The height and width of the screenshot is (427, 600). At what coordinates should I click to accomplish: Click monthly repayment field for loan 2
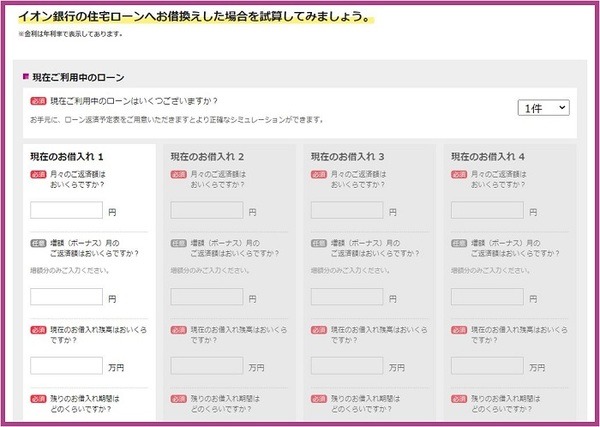coord(207,210)
